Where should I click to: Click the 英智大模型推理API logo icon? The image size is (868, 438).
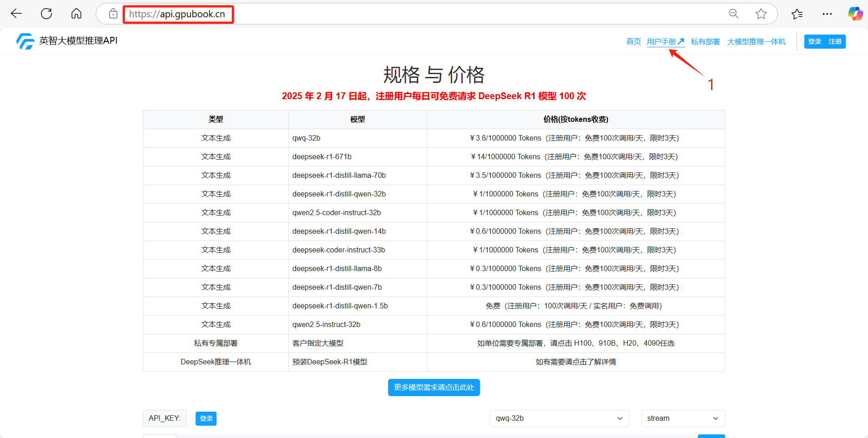(x=25, y=41)
